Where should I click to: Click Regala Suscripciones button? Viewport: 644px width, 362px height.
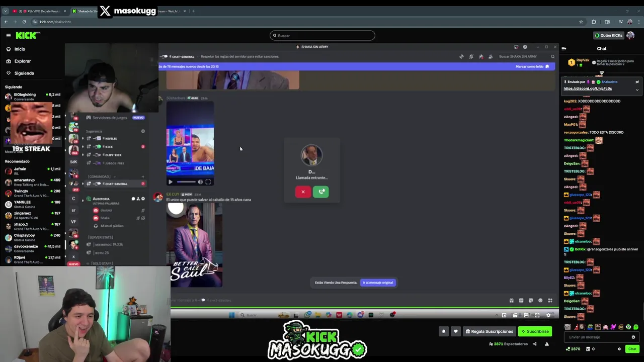click(490, 331)
